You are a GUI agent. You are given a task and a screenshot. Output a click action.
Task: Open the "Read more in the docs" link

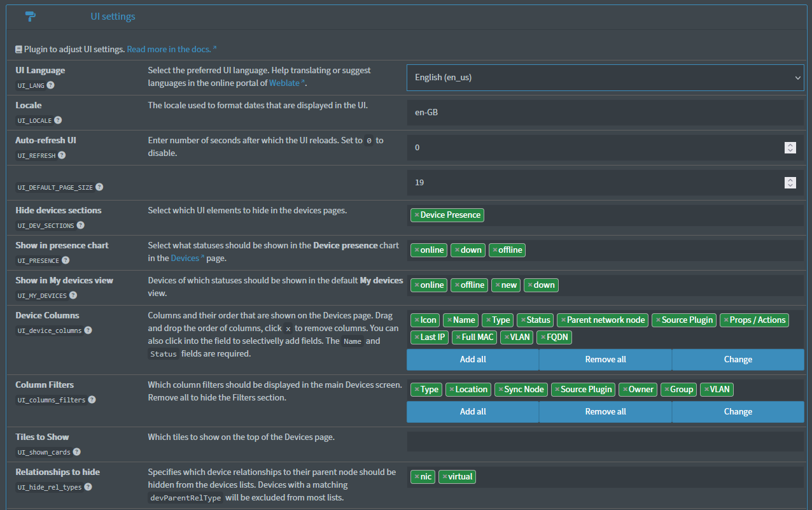tap(170, 49)
